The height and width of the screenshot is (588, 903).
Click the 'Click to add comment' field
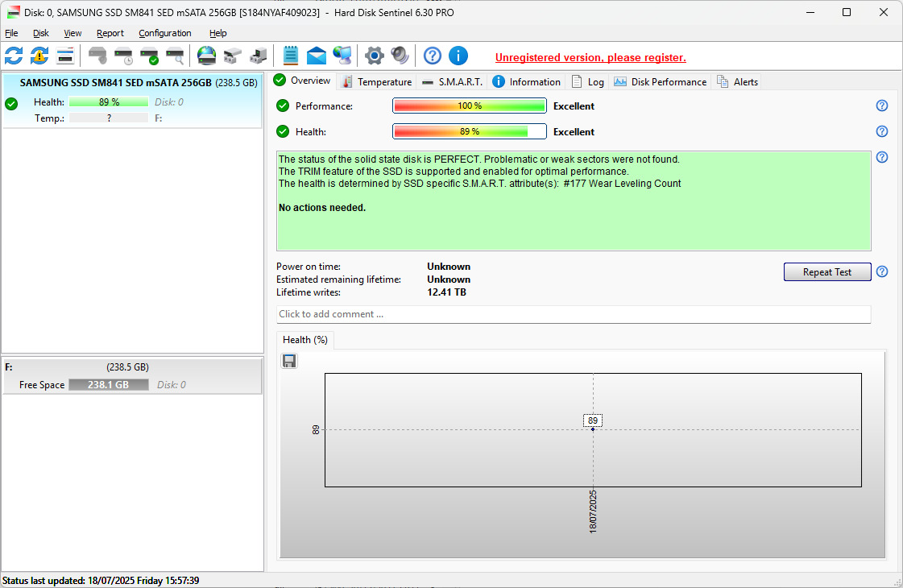click(x=573, y=314)
